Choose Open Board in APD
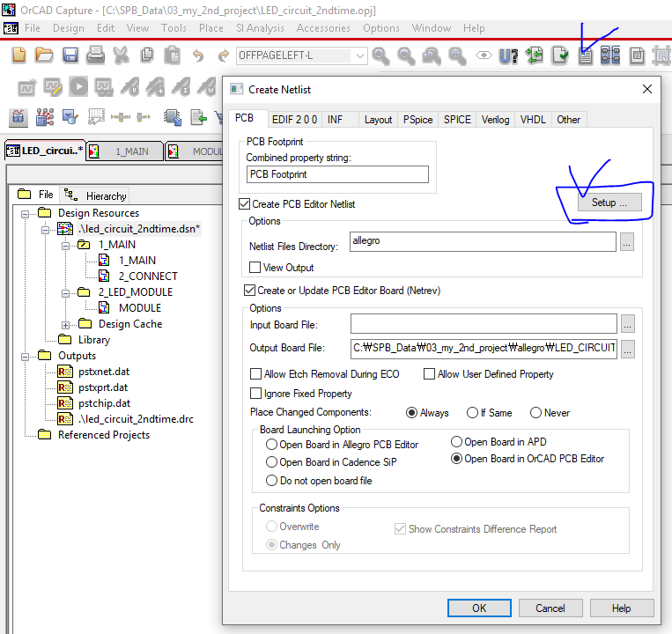 [x=456, y=442]
